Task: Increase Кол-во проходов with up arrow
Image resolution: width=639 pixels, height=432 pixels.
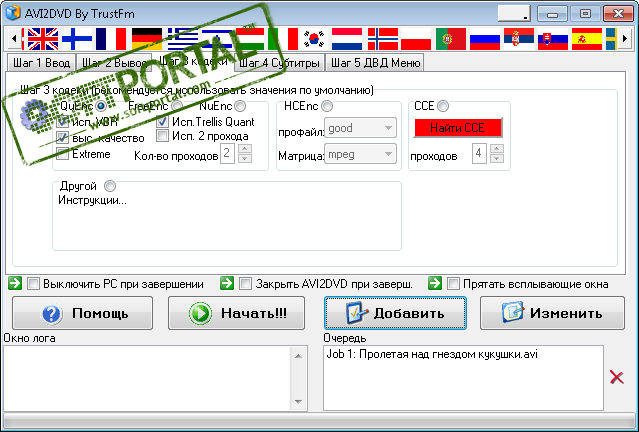Action: click(245, 149)
